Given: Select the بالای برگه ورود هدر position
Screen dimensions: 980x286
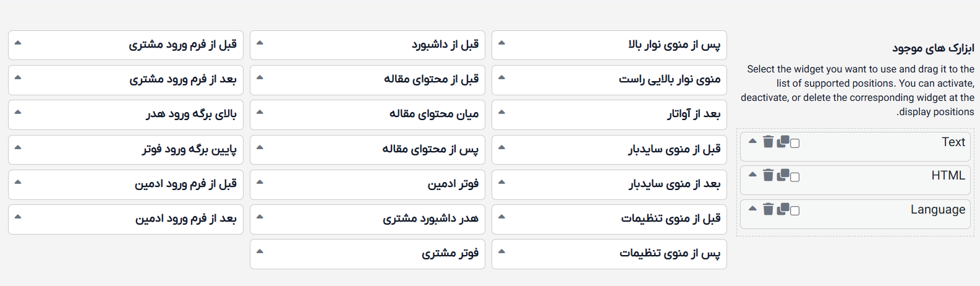Looking at the screenshot, I should pos(126,115).
